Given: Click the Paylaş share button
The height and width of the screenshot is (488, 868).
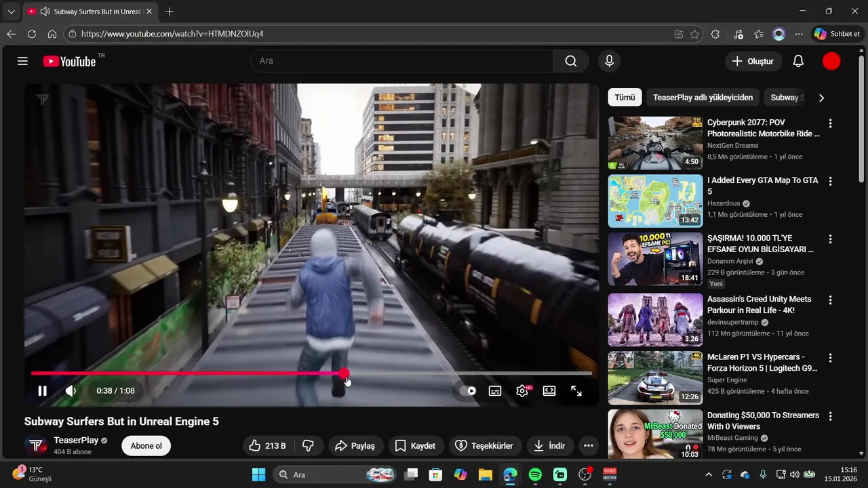Looking at the screenshot, I should 356,445.
